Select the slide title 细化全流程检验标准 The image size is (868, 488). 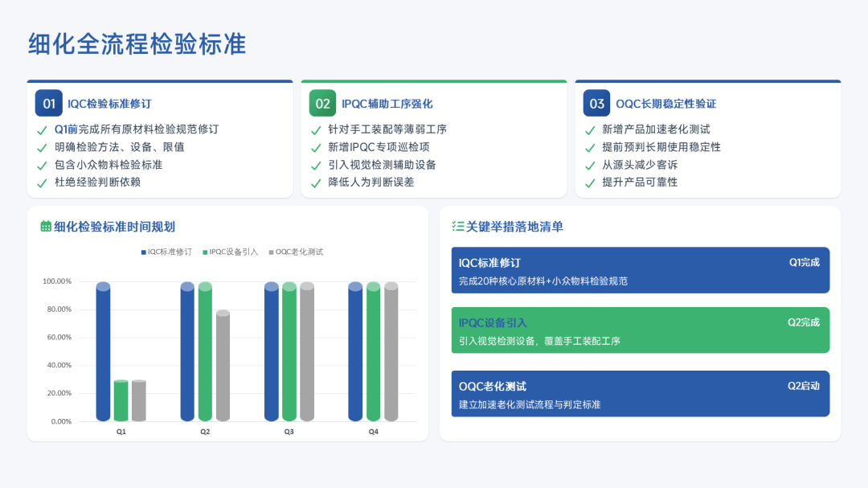(137, 43)
